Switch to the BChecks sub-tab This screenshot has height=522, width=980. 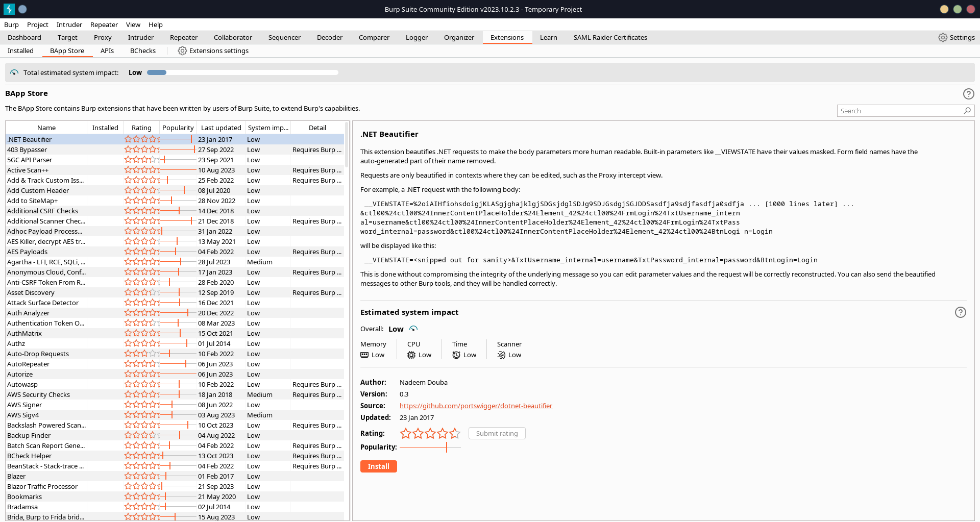[x=142, y=51]
